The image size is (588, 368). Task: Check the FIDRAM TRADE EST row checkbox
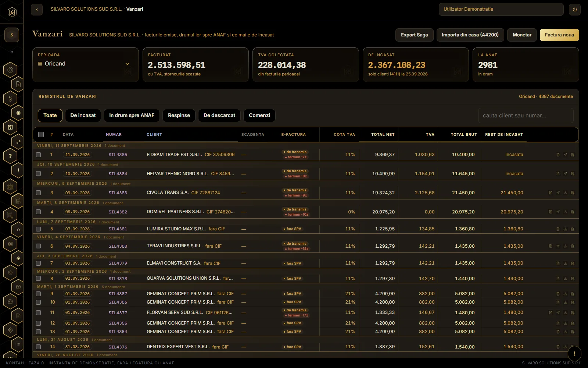coord(39,155)
